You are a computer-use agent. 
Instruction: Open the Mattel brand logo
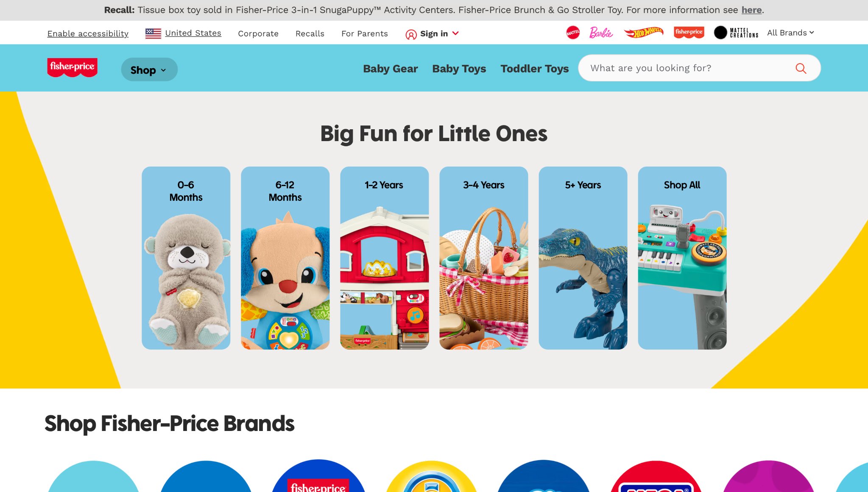pyautogui.click(x=573, y=33)
